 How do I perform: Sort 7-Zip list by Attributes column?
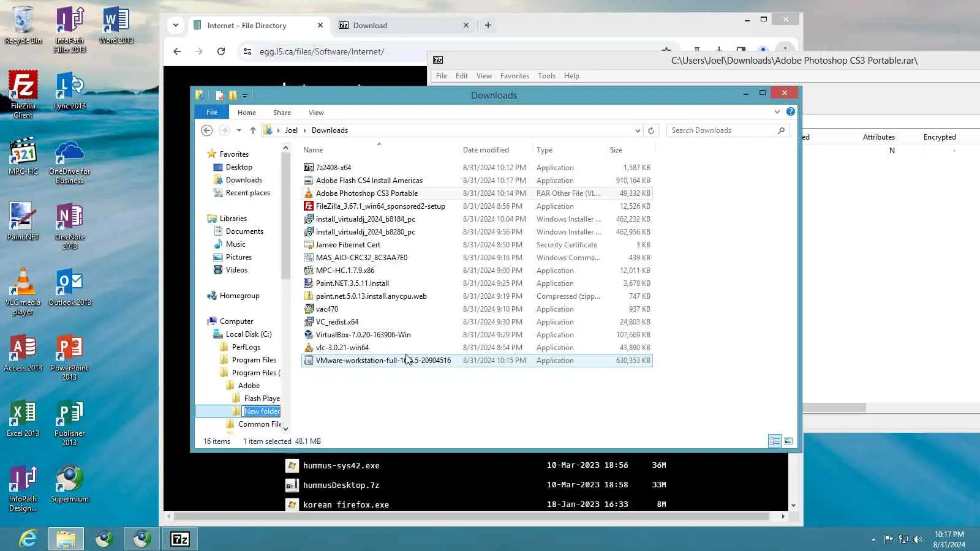coord(878,137)
